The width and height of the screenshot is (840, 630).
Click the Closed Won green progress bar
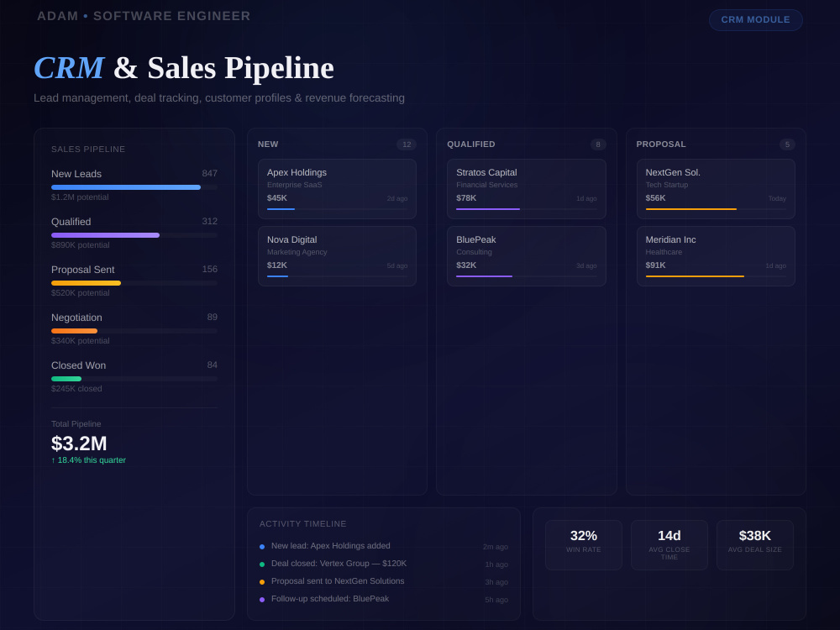coord(134,379)
